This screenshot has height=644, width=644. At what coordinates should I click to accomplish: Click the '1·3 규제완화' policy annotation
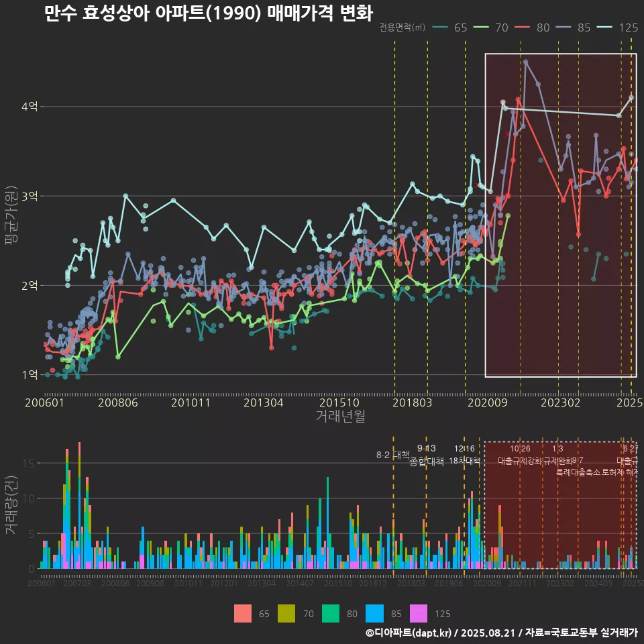[557, 455]
